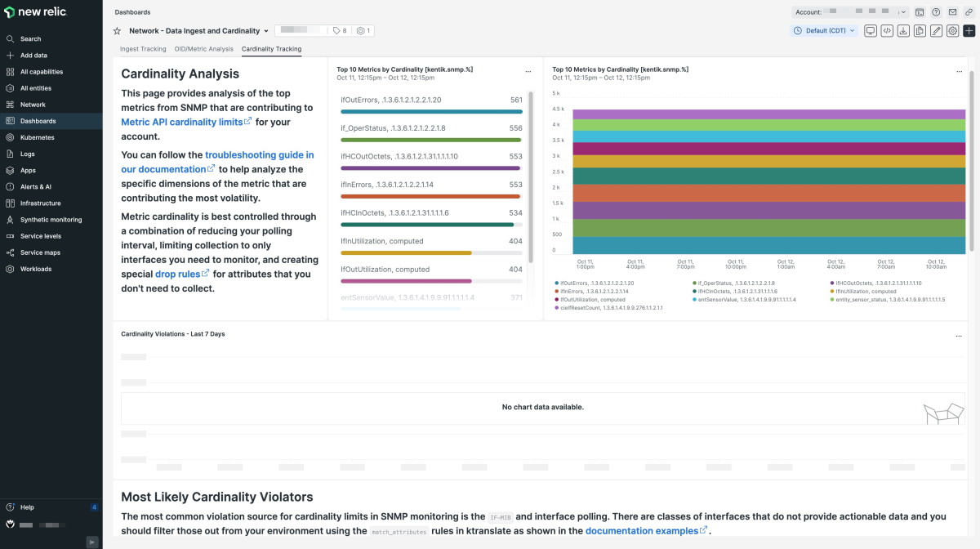Toggle cieIfResetCount series in the legend
The width and height of the screenshot is (980, 549).
[608, 308]
